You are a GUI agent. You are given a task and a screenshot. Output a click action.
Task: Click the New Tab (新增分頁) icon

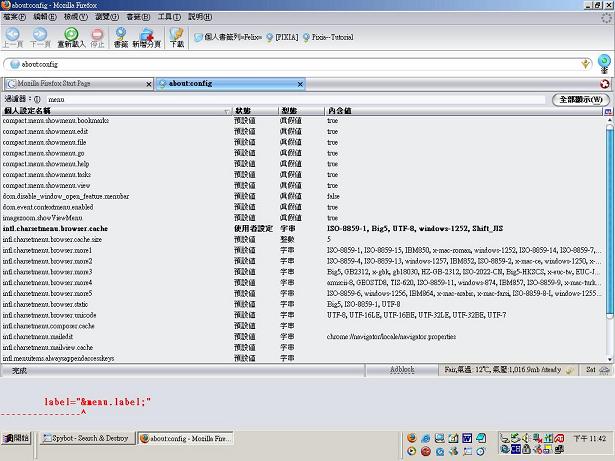[147, 36]
